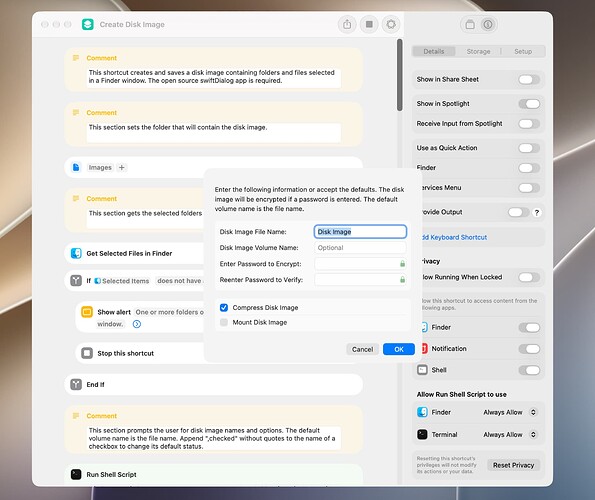Image resolution: width=595 pixels, height=500 pixels.
Task: Click the second comment about folder
Action: [x=214, y=132]
